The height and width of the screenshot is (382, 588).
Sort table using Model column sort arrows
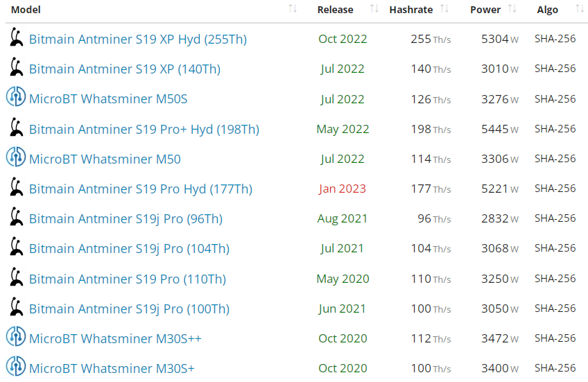pyautogui.click(x=293, y=8)
